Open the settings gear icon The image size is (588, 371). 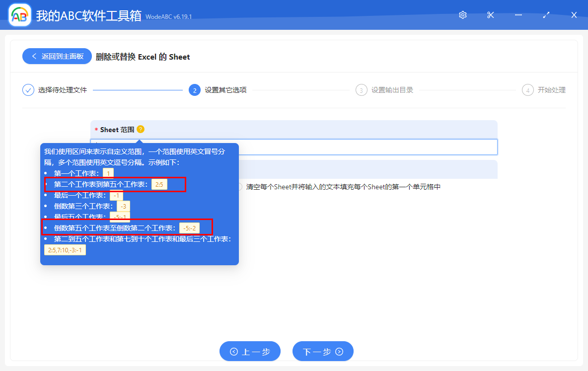coord(462,15)
